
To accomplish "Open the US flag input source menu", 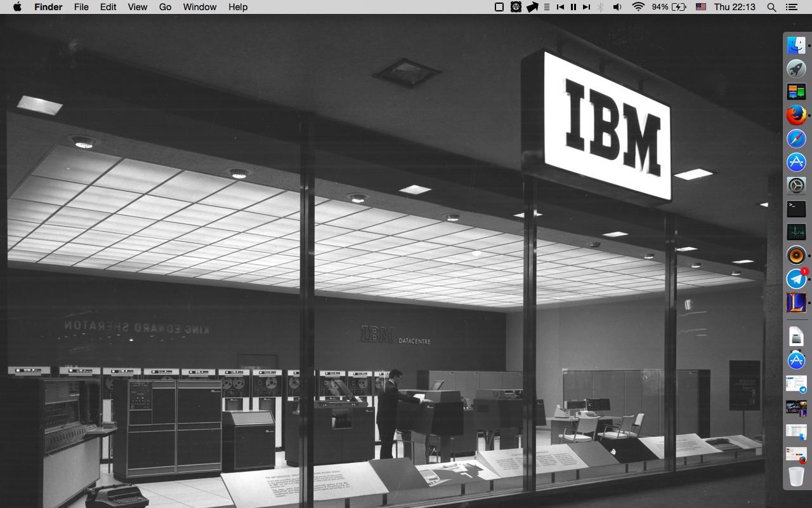I will pos(701,7).
